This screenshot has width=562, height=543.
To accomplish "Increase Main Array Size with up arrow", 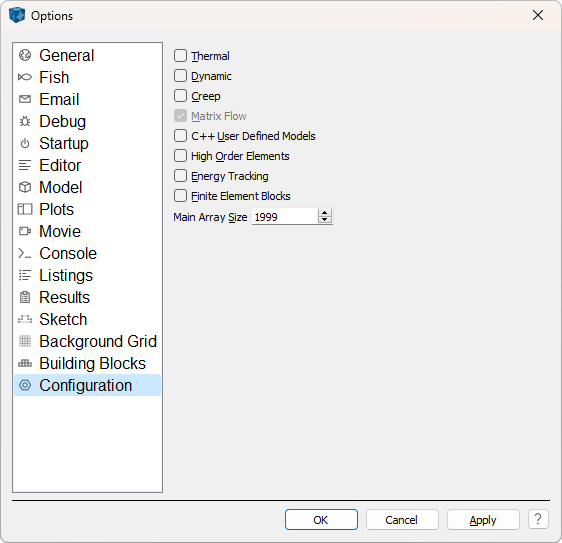I will tap(325, 213).
